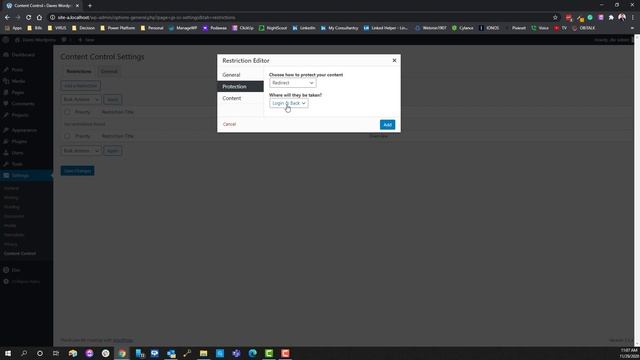Open the Apps bookmark
Viewport: 640px width, 360px height.
tap(13, 28)
